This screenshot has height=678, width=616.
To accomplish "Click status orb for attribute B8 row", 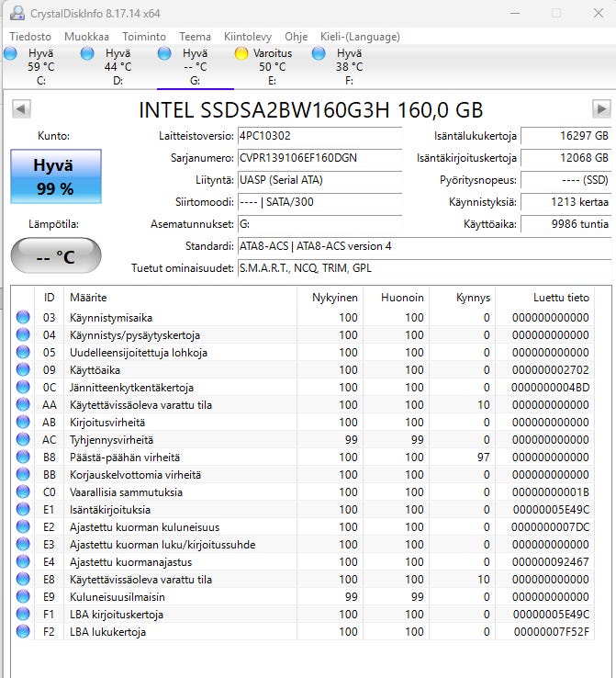I will click(23, 458).
